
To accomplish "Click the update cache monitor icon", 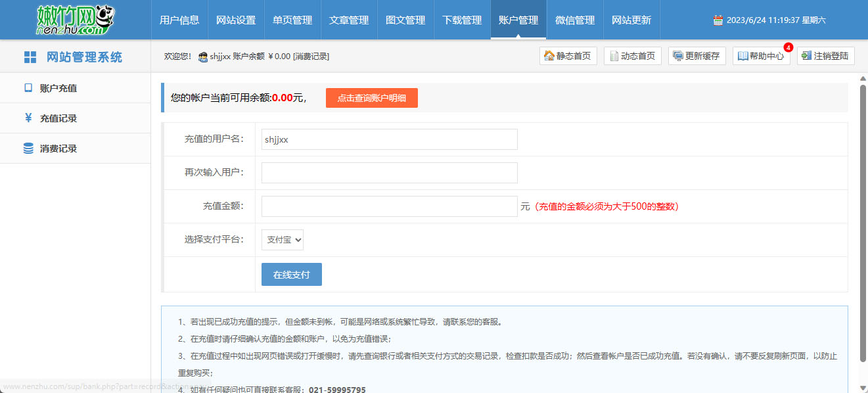I will (x=677, y=56).
